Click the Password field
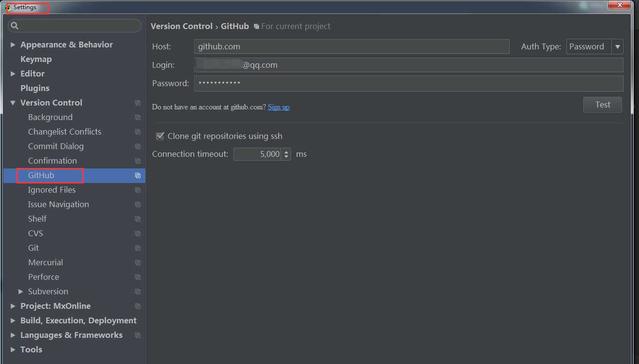The height and width of the screenshot is (364, 639). [x=408, y=83]
